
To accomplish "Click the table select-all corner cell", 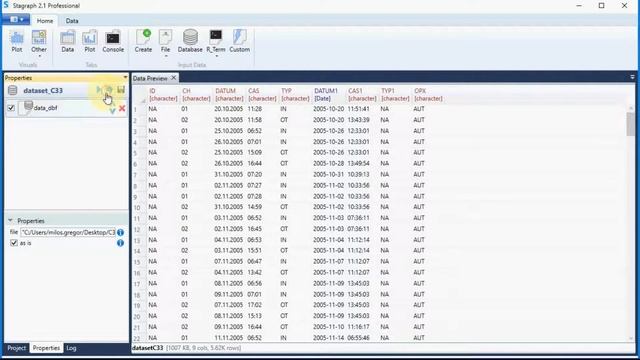I will tap(140, 95).
